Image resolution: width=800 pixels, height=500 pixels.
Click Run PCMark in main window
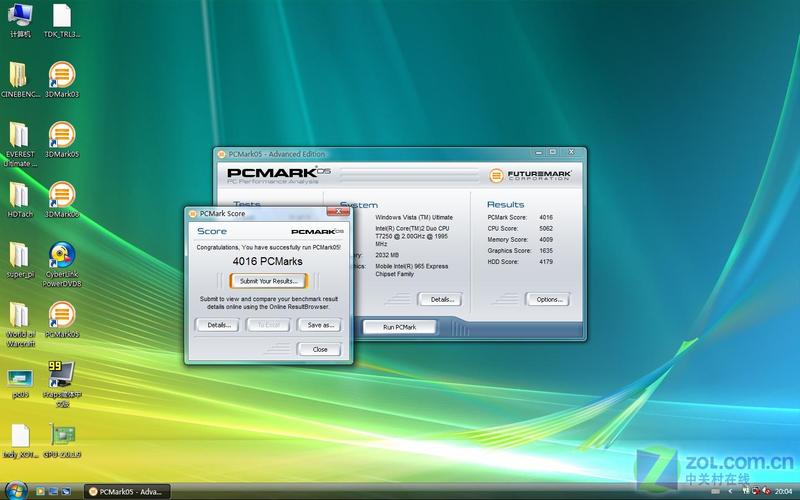tap(399, 327)
